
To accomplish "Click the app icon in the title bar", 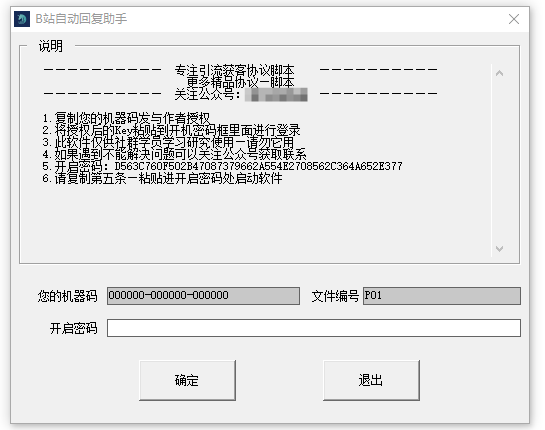I will click(22, 19).
